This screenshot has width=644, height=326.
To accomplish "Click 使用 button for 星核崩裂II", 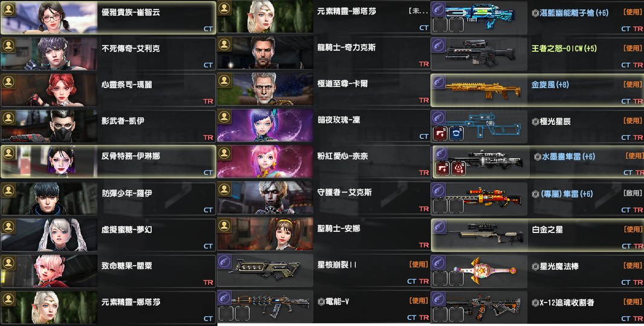I will (x=419, y=265).
